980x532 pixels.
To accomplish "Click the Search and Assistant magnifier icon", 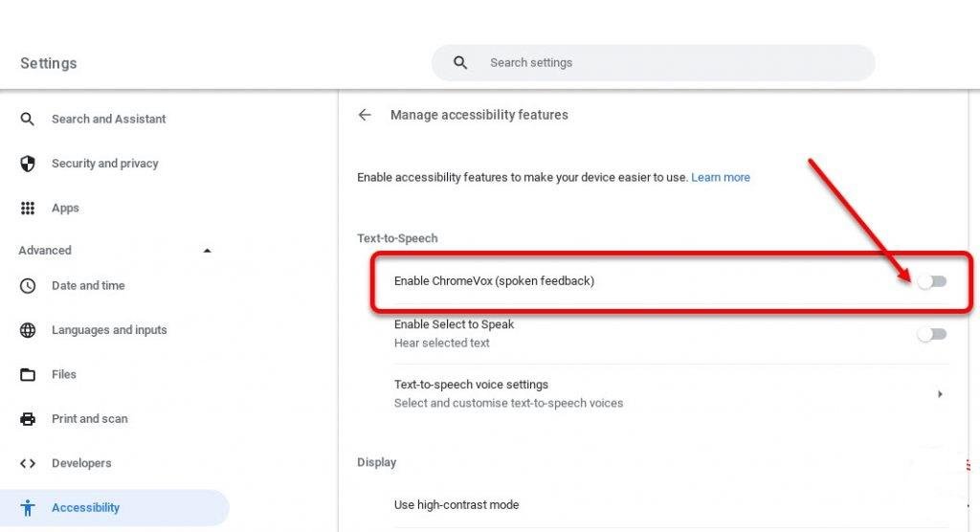I will (x=28, y=119).
